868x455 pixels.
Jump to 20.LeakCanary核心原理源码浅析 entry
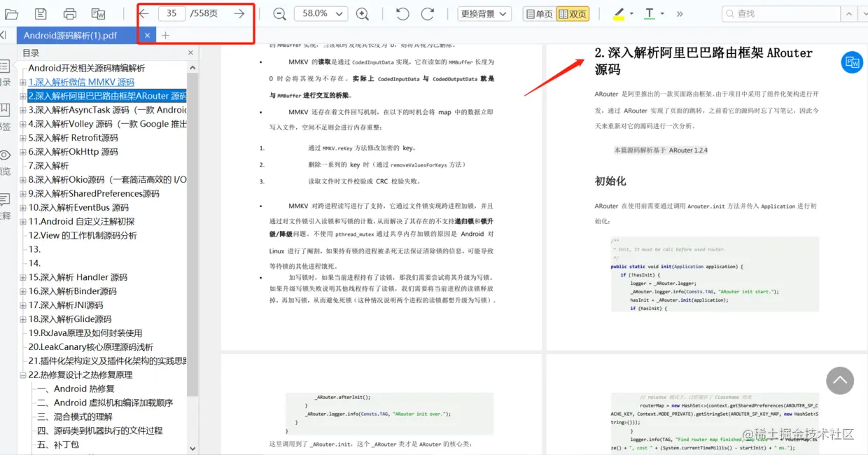(x=90, y=347)
